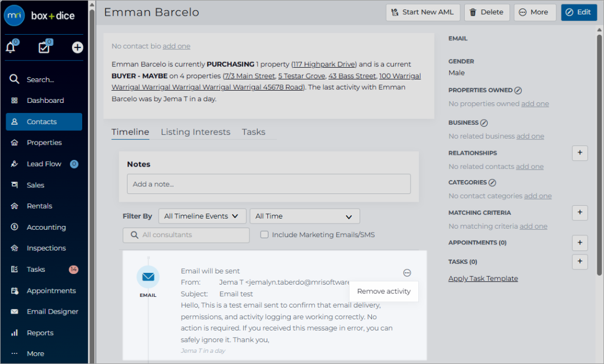Click the Tasks list icon in sidebar

click(x=15, y=270)
